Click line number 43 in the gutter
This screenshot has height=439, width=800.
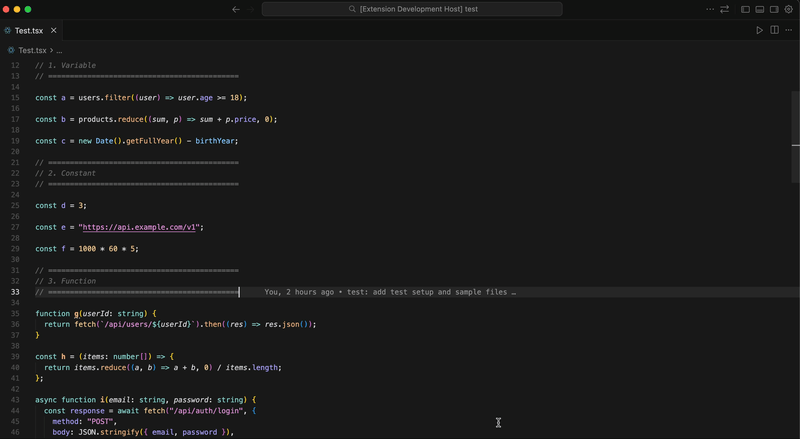15,400
